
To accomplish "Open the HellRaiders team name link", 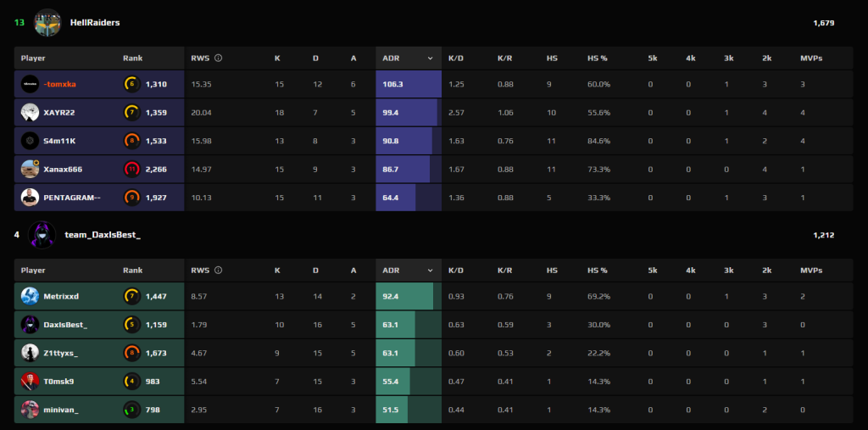I will click(x=95, y=22).
